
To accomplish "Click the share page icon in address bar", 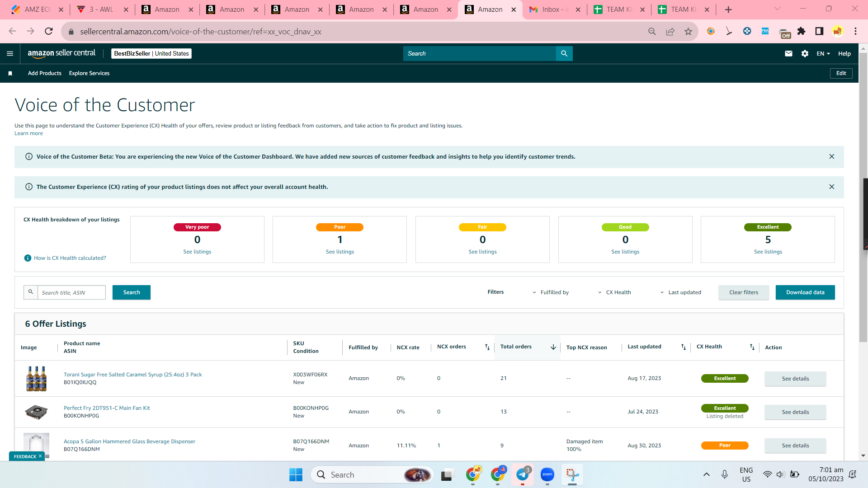I will pos(670,31).
